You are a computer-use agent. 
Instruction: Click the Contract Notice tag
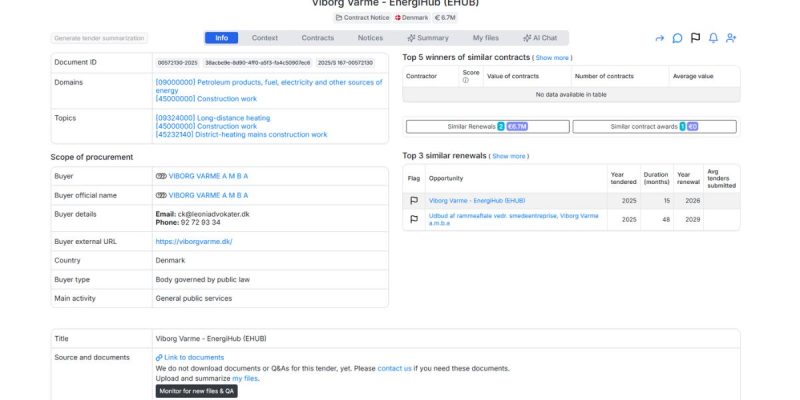pyautogui.click(x=362, y=17)
